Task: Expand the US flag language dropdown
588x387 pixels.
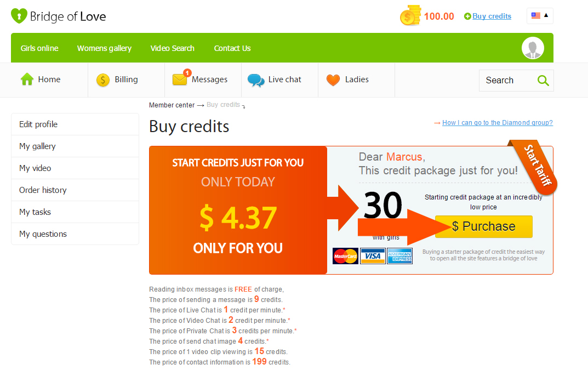Action: tap(540, 16)
